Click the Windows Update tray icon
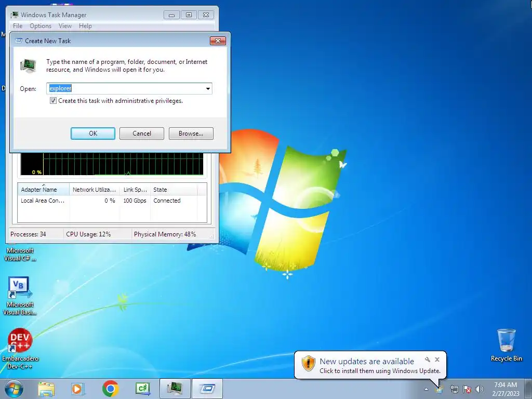532x399 pixels. click(x=440, y=389)
